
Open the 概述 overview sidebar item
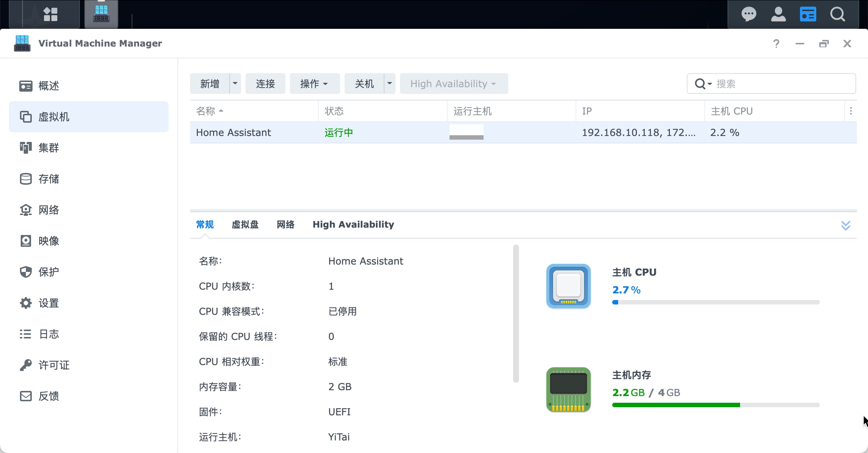click(48, 86)
